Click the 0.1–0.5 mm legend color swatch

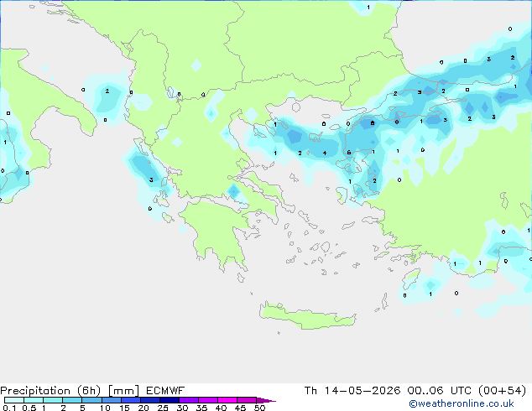coord(14,400)
